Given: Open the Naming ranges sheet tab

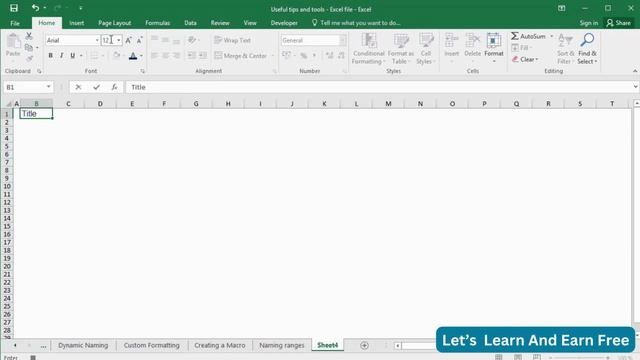Looking at the screenshot, I should point(282,345).
